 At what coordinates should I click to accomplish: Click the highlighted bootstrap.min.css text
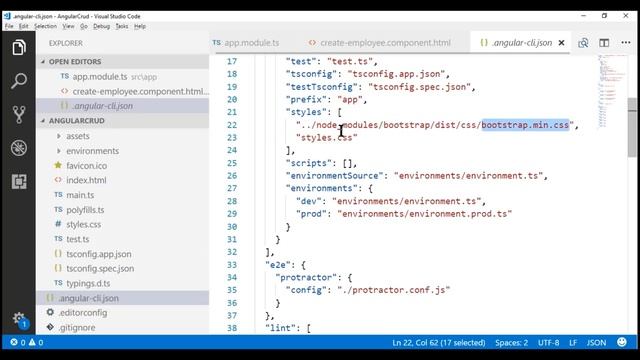point(525,125)
